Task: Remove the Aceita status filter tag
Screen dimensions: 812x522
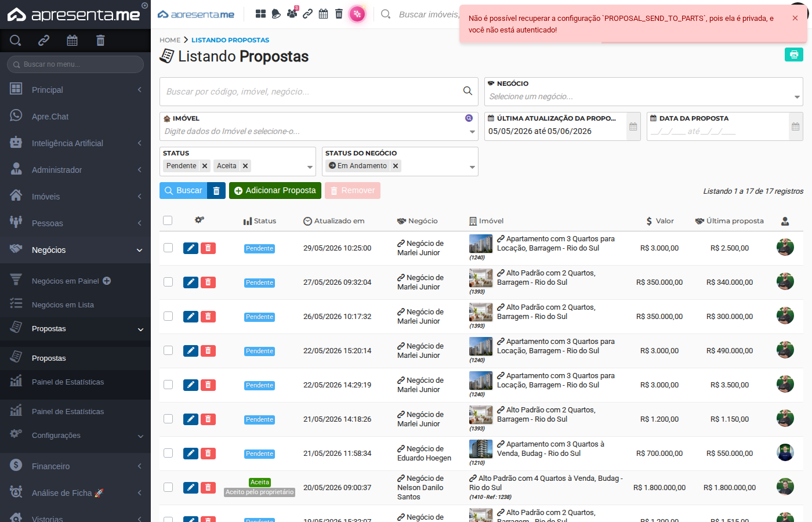Action: coord(245,166)
